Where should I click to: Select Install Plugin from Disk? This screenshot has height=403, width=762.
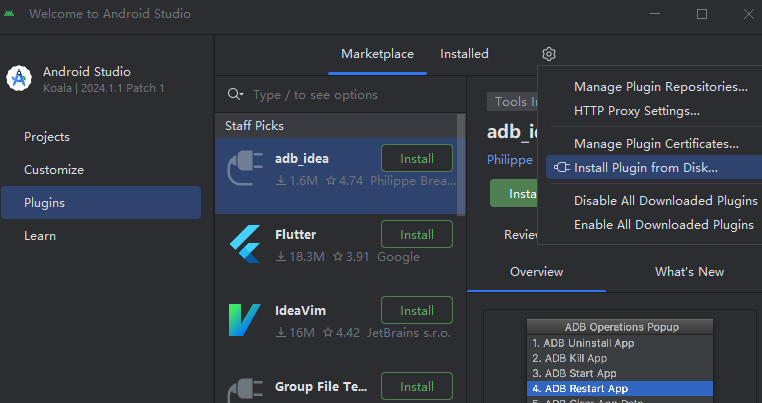pyautogui.click(x=654, y=168)
